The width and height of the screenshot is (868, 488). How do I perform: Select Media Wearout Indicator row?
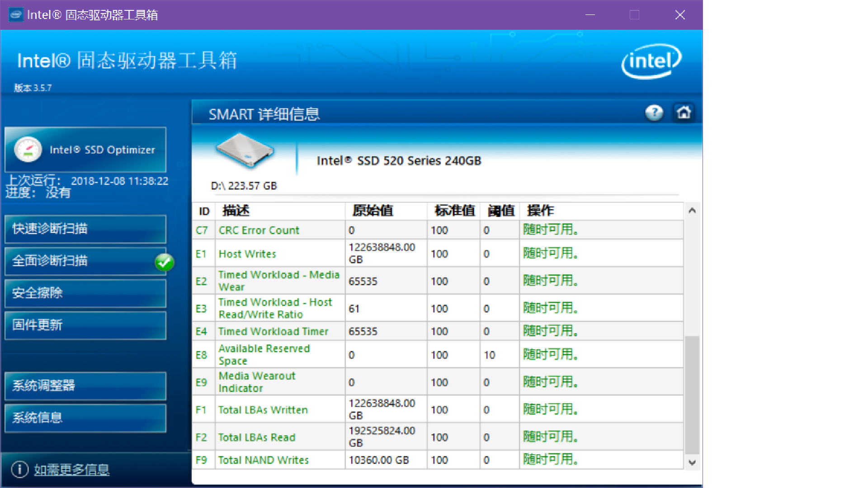point(438,382)
